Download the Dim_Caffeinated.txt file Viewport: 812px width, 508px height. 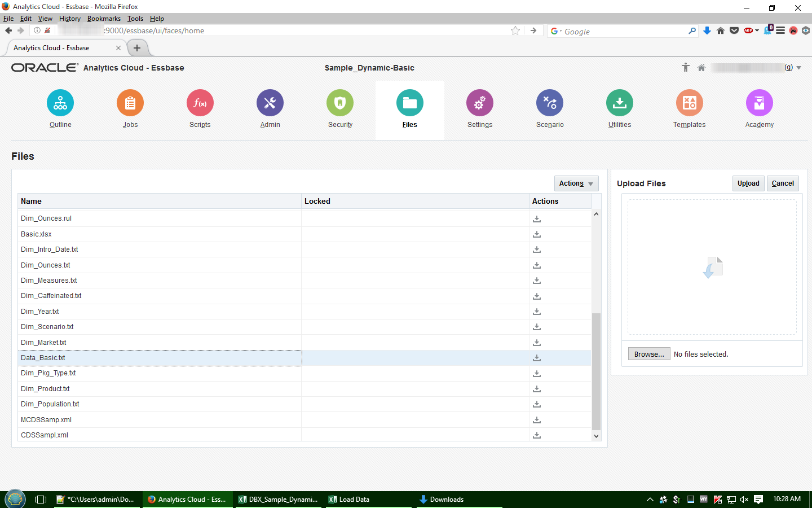point(537,296)
